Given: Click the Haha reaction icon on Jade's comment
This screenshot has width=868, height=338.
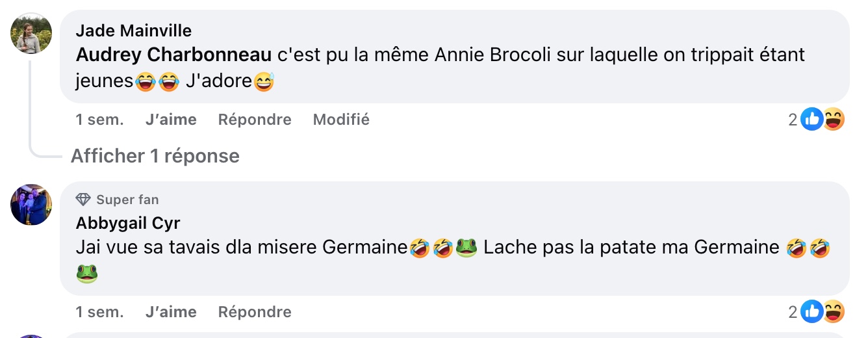Looking at the screenshot, I should pyautogui.click(x=834, y=120).
